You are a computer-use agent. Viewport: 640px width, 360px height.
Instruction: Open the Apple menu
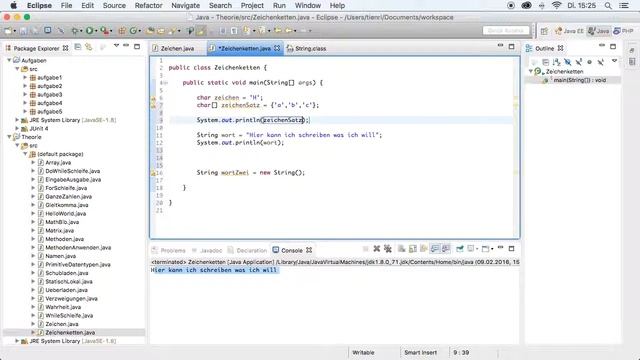pos(13,5)
